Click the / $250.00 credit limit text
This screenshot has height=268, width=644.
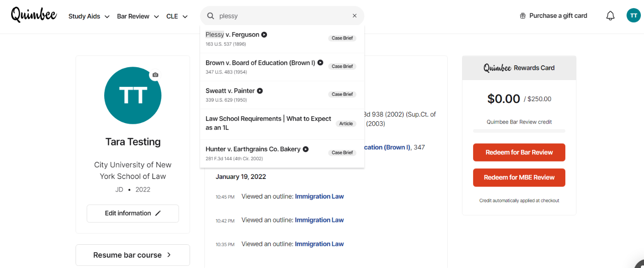coord(538,99)
